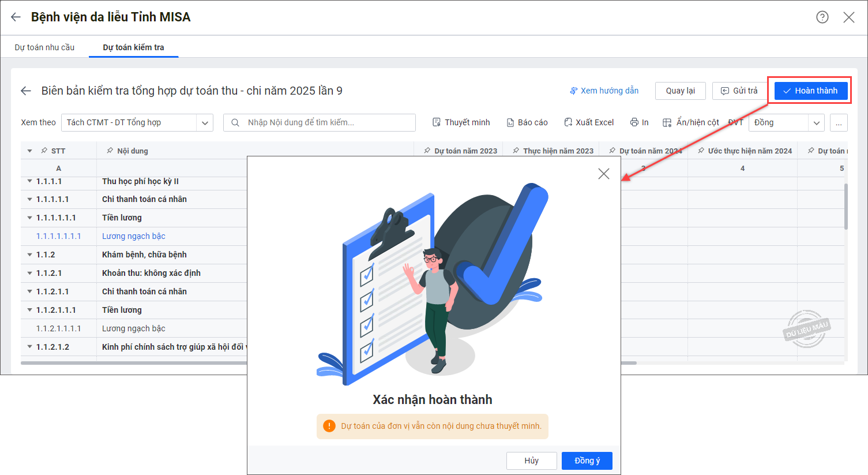
Task: Confirm with the Đồng ý button
Action: point(587,461)
